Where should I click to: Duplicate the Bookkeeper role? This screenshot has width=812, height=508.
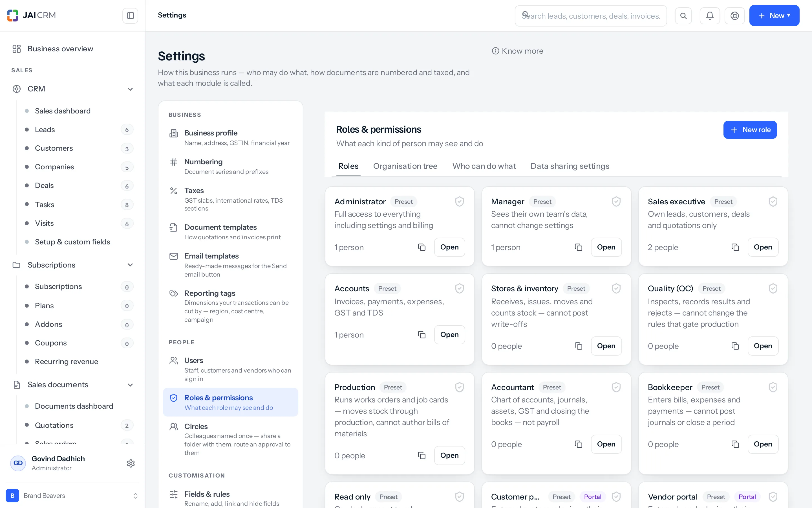(x=735, y=444)
